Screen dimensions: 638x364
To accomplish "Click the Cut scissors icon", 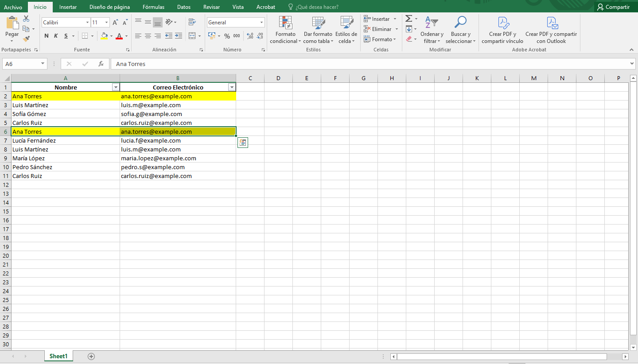I will (x=26, y=19).
